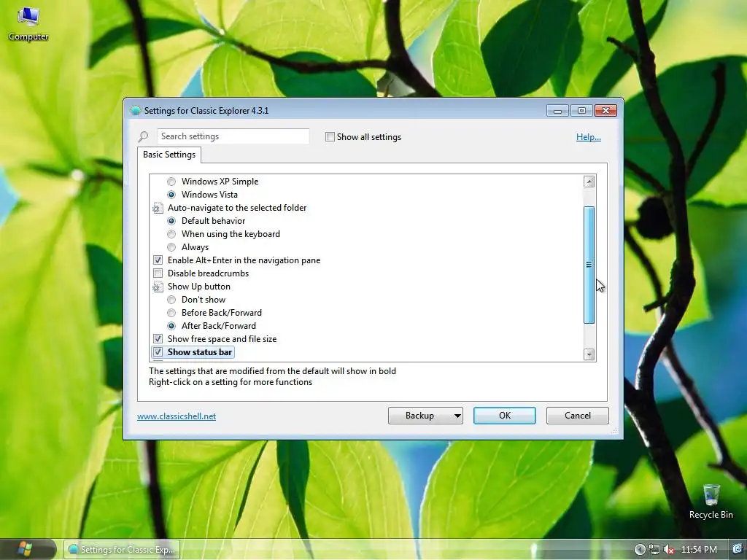Screen dimensions: 747x560
Task: Choose When using the keyboard option
Action: pyautogui.click(x=171, y=234)
